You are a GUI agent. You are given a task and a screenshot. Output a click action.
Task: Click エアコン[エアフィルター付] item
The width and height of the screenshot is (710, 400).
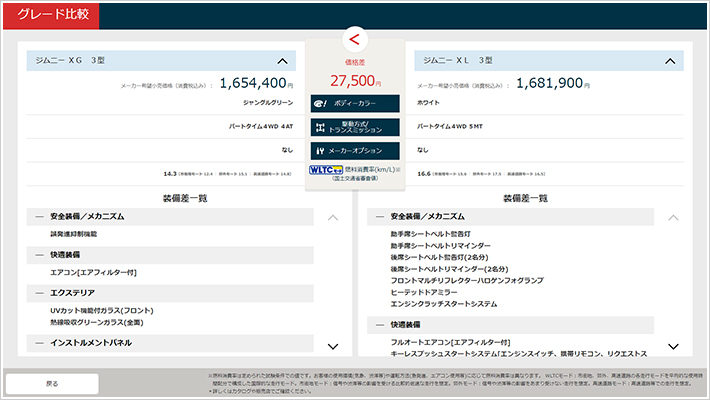(93, 272)
